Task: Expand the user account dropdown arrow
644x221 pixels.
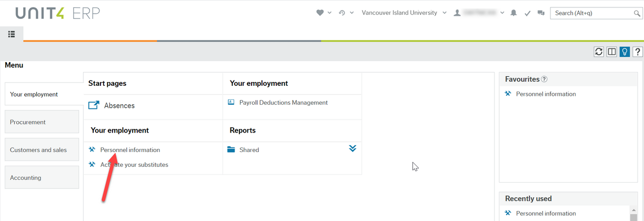Action: (x=502, y=13)
